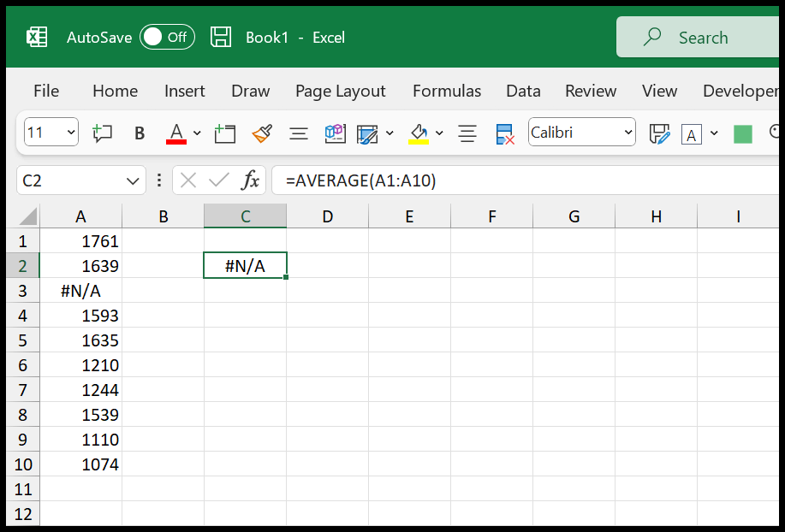Click the New Comment icon in the toolbar
This screenshot has height=532, width=785.
[x=102, y=133]
